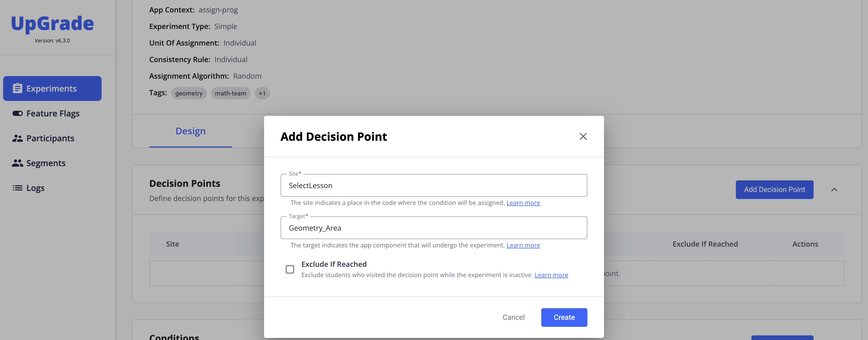
Task: Click the Logs list icon
Action: point(18,188)
